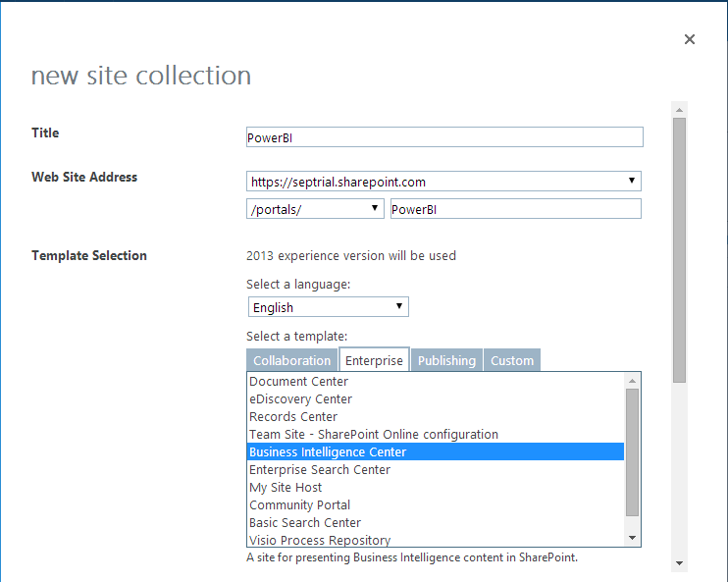
Task: Choose the Enterprise Search Center template
Action: (x=320, y=469)
